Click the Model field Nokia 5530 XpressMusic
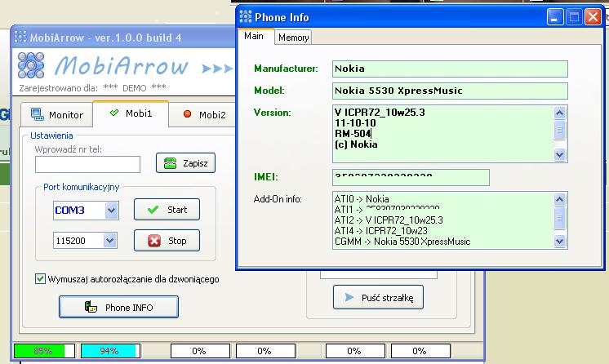The width and height of the screenshot is (609, 364). [450, 91]
